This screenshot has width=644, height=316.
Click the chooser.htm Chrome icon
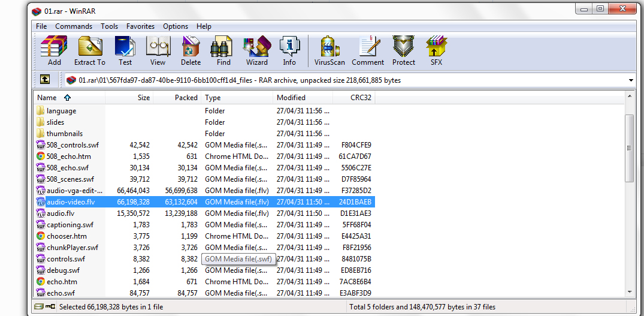point(40,236)
